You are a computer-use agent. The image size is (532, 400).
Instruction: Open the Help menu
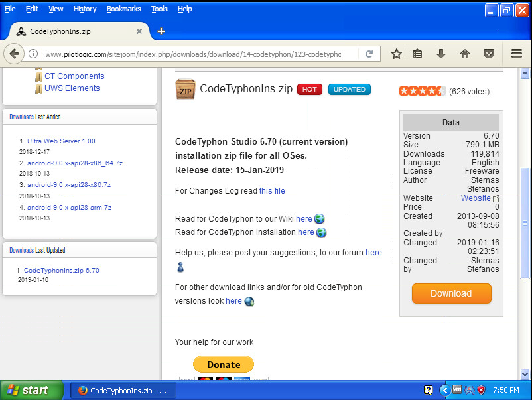185,9
